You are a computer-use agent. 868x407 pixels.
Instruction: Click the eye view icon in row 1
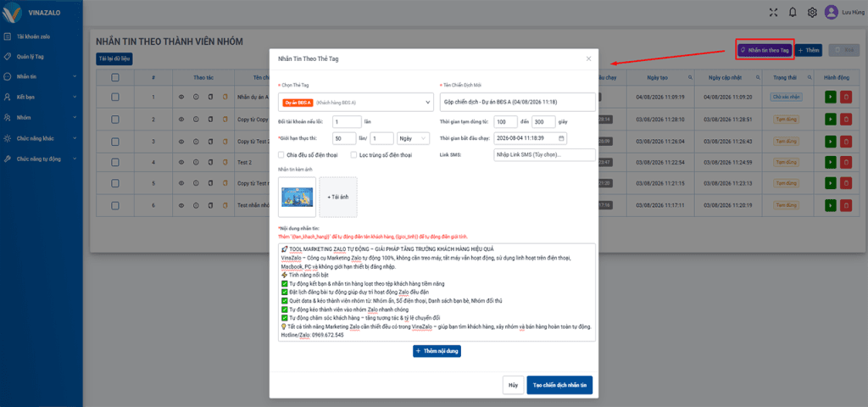pos(181,97)
